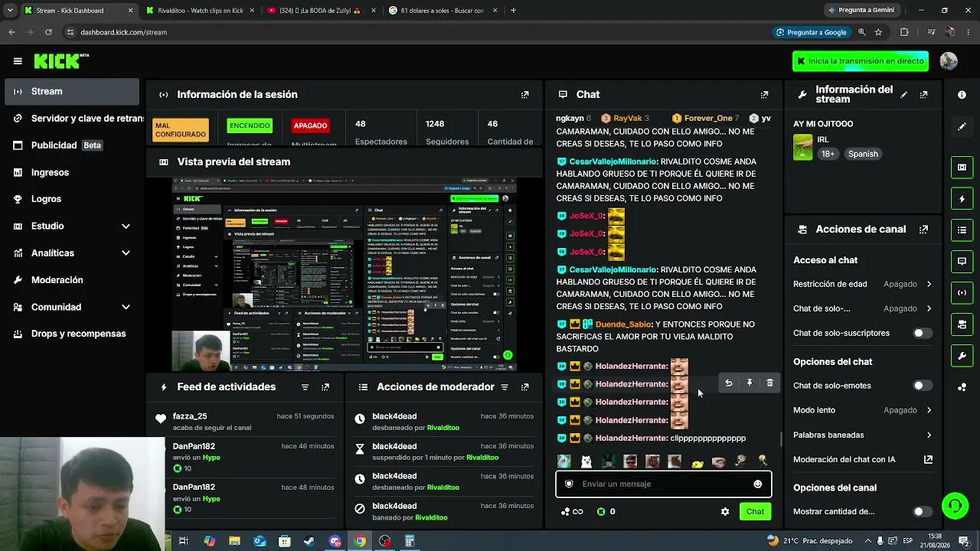Toggle channel actions icon in right rail
The height and width of the screenshot is (551, 980).
[x=962, y=324]
